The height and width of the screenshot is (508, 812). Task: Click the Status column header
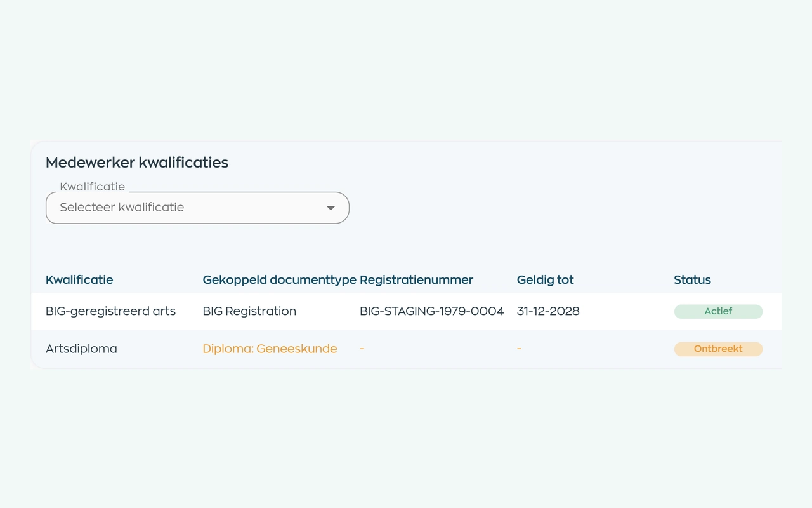[x=692, y=280]
